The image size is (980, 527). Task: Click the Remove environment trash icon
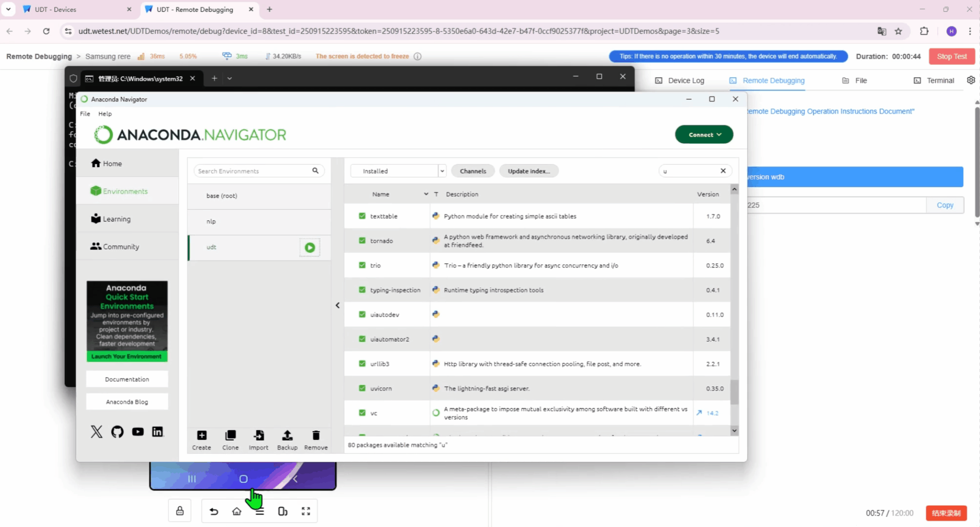point(316,436)
